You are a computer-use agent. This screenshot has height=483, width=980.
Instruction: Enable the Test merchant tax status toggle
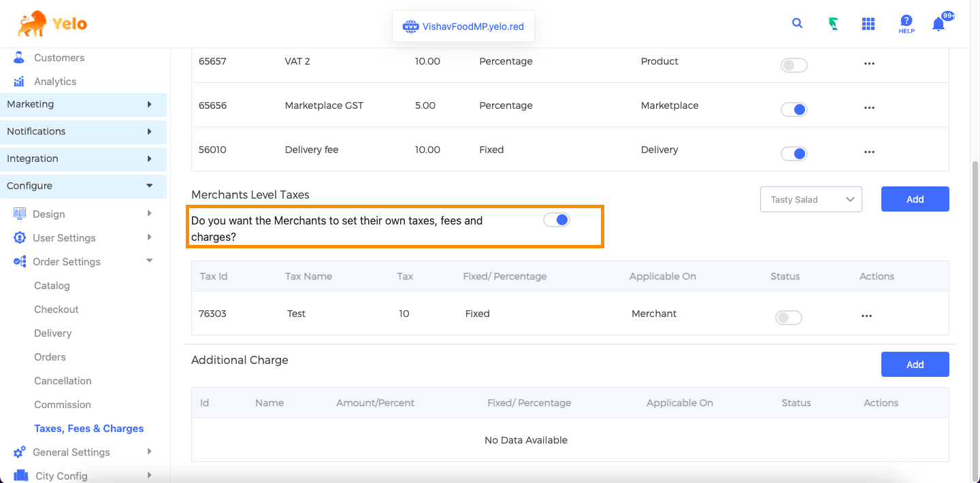point(788,318)
